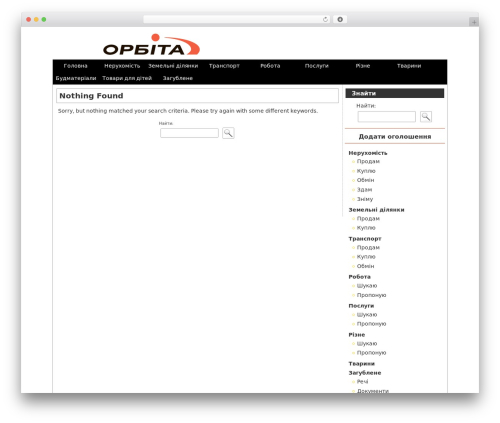This screenshot has height=423, width=500.
Task: Click the sidebar search magnifier button
Action: [x=426, y=117]
